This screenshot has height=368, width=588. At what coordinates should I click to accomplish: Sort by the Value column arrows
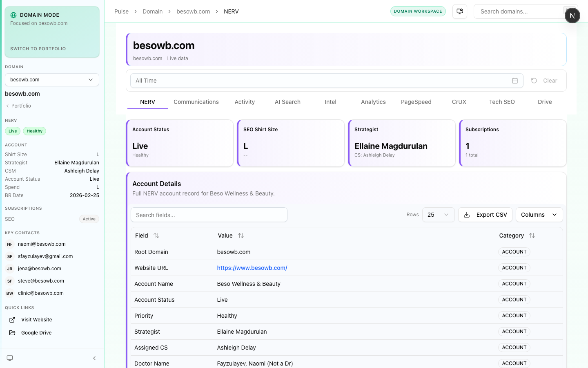click(241, 236)
